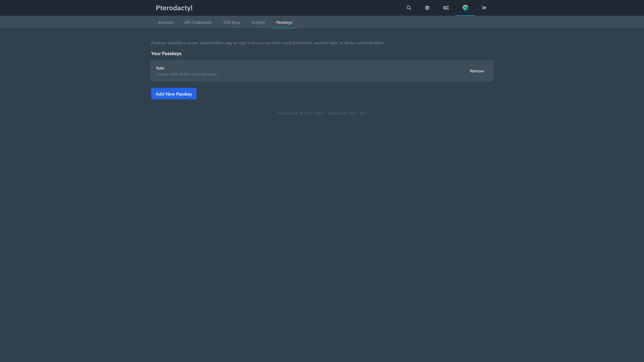Open the Blueprint footer link
Image resolution: width=644 pixels, height=362 pixels.
336,113
